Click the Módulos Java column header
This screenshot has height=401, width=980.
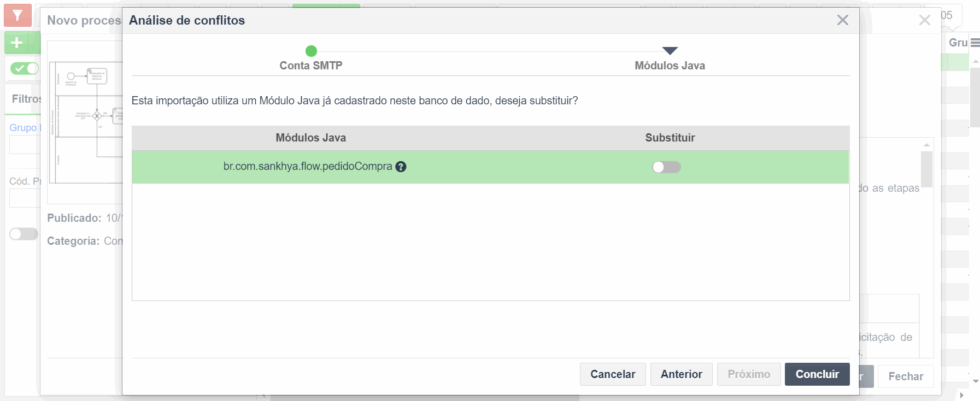click(x=311, y=138)
